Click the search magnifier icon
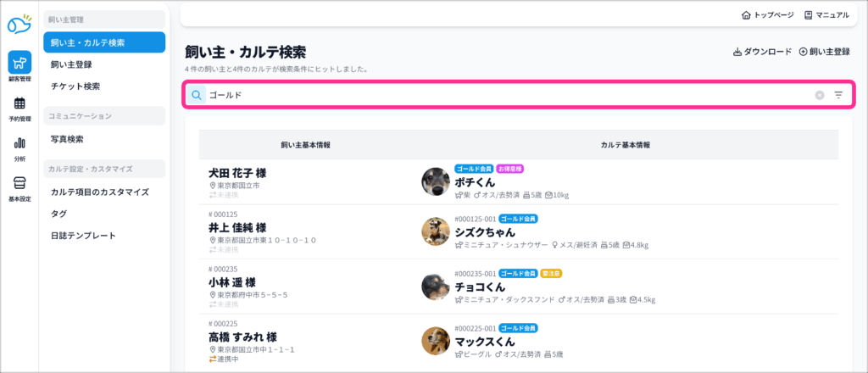Viewport: 868px width, 373px height. point(197,95)
